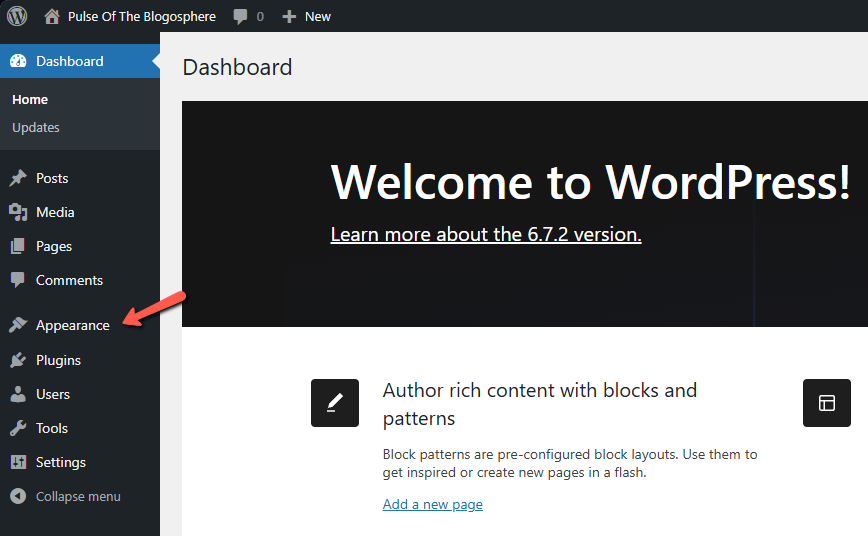Screen dimensions: 868x536
Task: Select the Updates submenu item
Action: tap(36, 127)
